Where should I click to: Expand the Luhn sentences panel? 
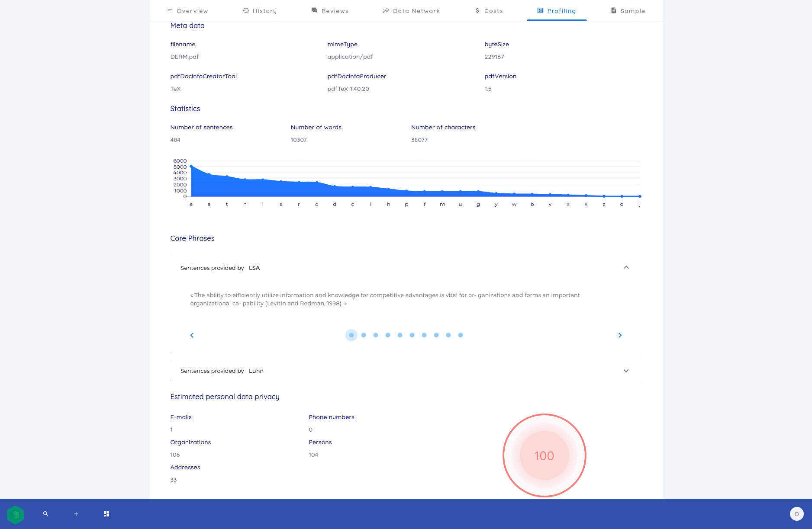click(x=626, y=371)
